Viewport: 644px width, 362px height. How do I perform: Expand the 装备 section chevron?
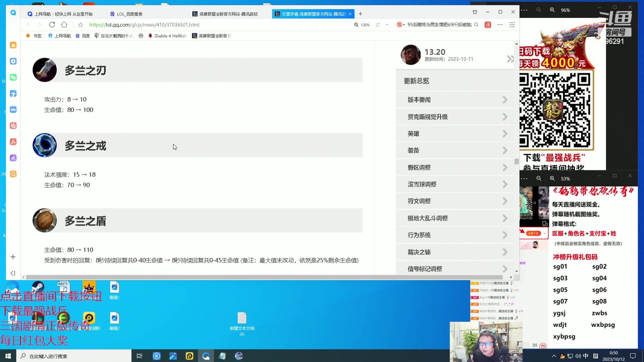(504, 150)
